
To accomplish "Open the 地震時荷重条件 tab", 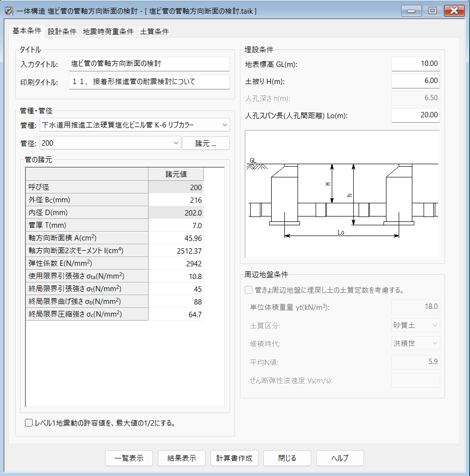I will pos(108,31).
